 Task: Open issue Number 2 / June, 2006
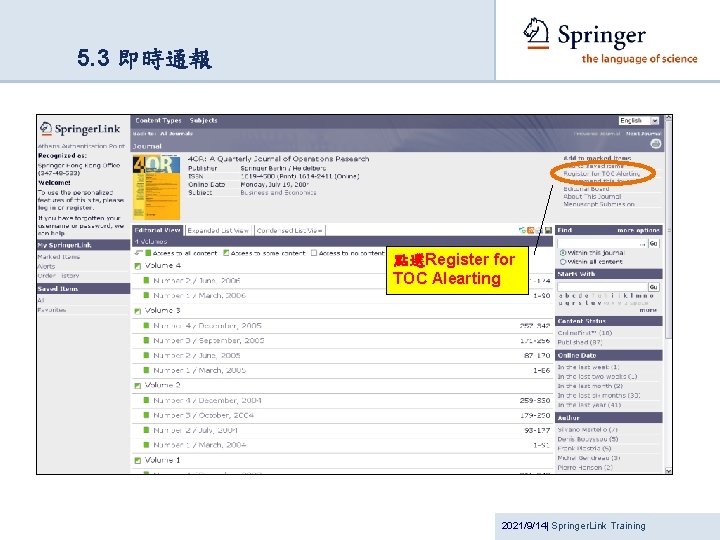(197, 280)
